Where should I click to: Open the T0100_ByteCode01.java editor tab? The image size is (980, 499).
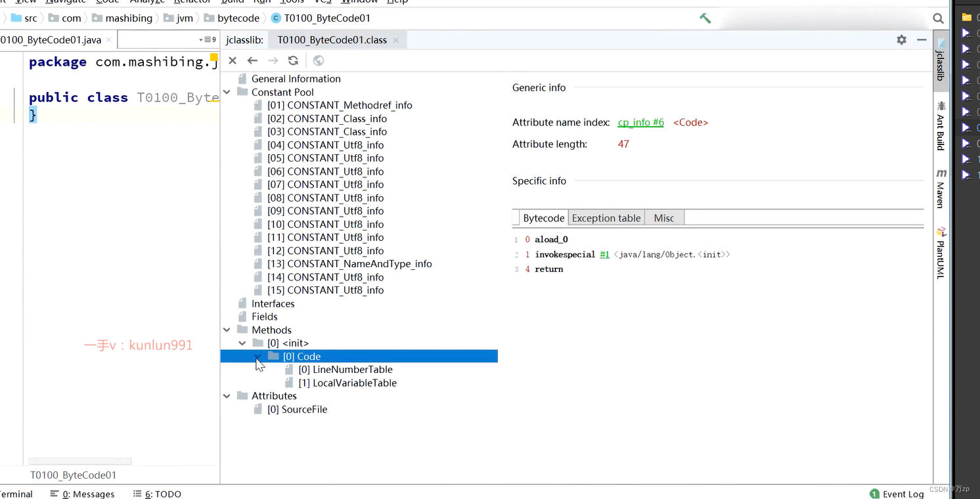click(51, 40)
